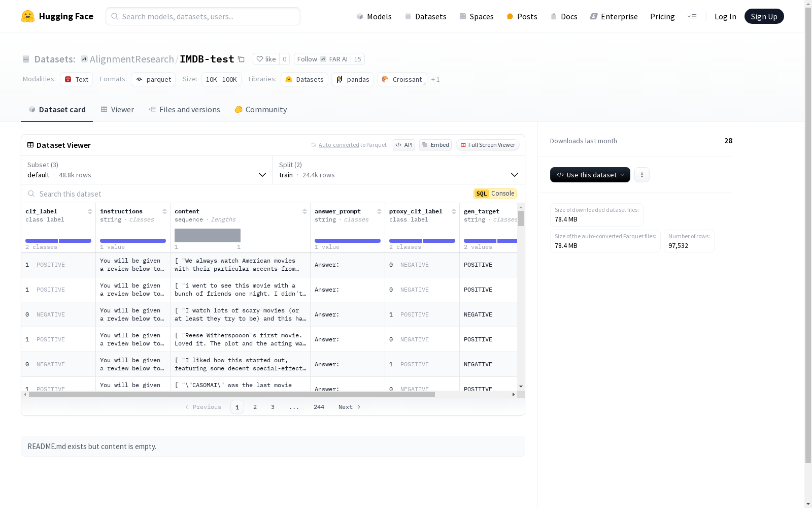Select the parquet format tag
The image size is (812, 508).
point(153,79)
